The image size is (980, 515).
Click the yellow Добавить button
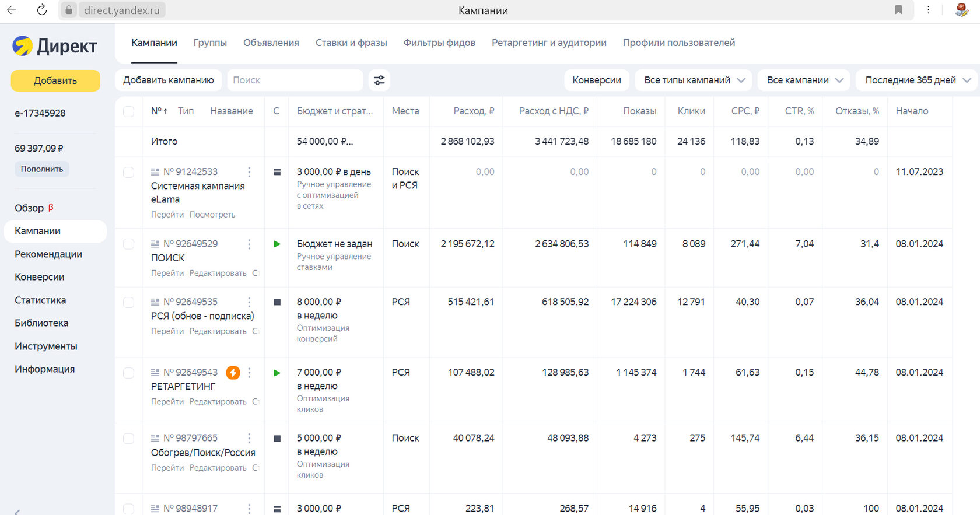pos(55,81)
